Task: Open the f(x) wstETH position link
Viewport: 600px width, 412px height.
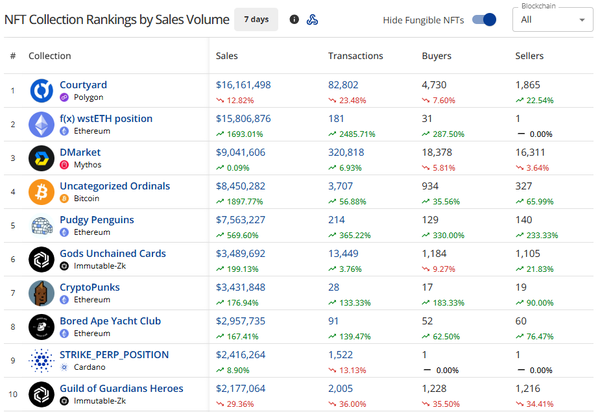Action: pos(106,119)
